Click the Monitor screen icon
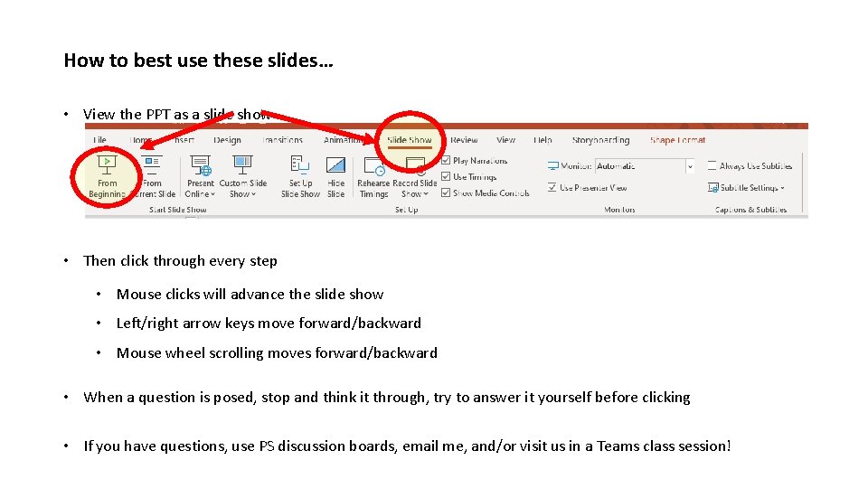The height and width of the screenshot is (488, 868). 553,166
